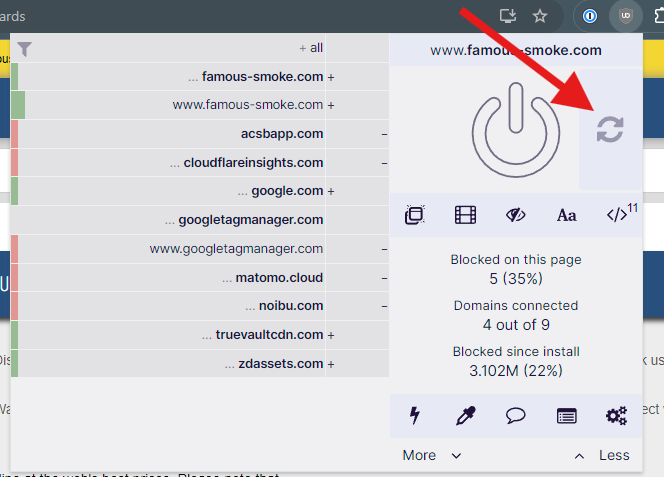Click the www.famous-smoke.com header hostname
664x477 pixels.
pos(516,50)
